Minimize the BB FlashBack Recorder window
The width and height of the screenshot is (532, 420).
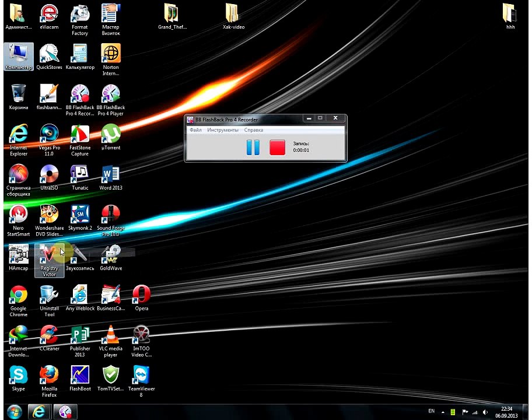pos(309,118)
